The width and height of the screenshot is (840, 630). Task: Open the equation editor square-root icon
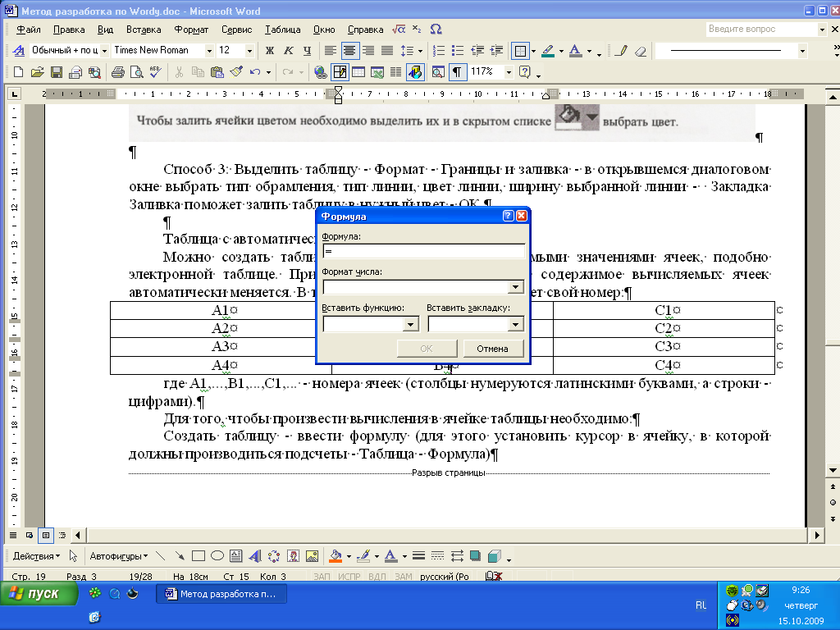pos(399,29)
